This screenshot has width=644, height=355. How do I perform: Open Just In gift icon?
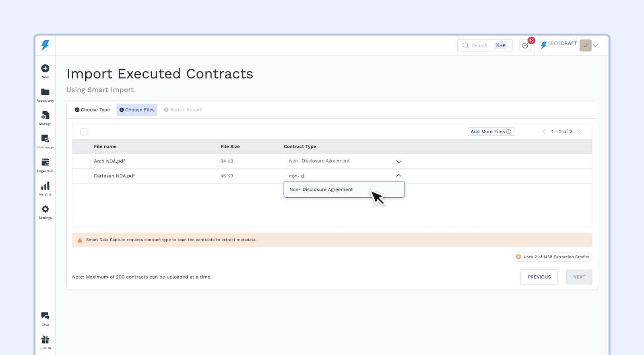pyautogui.click(x=45, y=340)
